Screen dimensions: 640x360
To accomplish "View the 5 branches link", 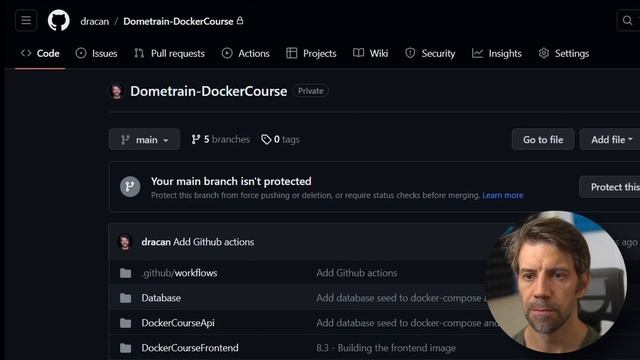I will (x=220, y=140).
